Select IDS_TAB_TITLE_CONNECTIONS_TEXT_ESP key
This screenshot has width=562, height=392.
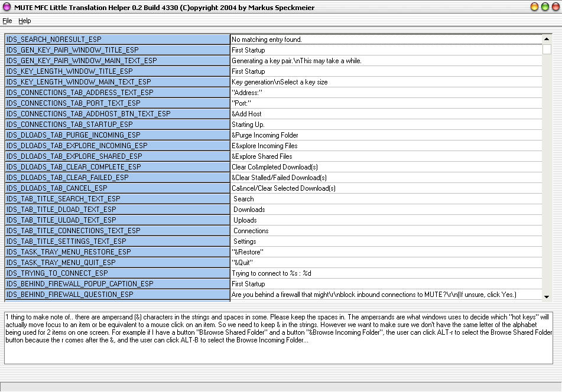(x=118, y=231)
